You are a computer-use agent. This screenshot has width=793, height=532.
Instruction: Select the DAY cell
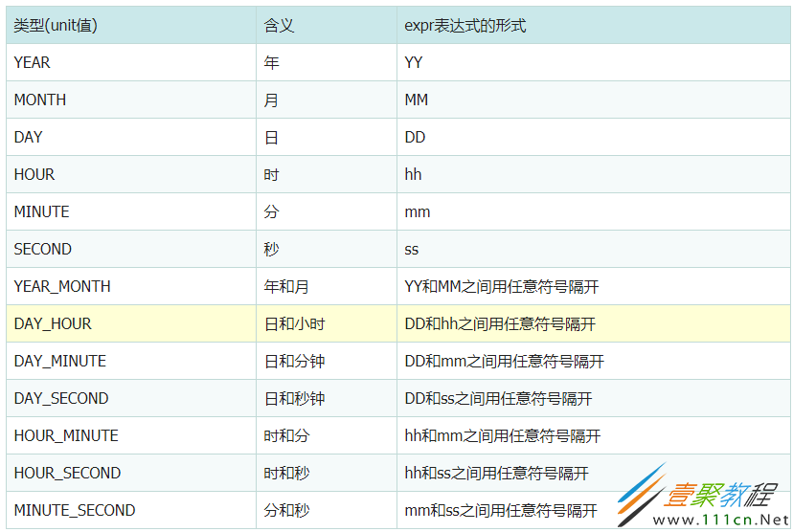131,137
